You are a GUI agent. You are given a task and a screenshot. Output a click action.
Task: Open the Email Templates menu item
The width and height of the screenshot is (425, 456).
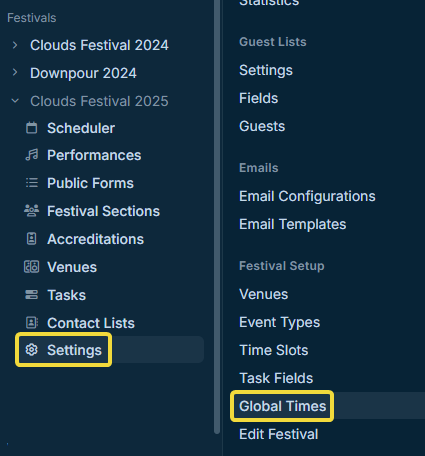[x=292, y=224]
